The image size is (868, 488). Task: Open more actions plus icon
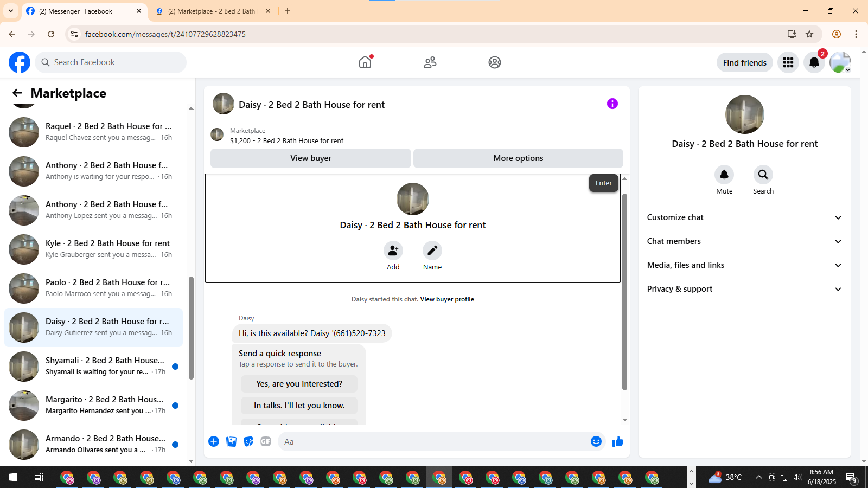tap(214, 441)
